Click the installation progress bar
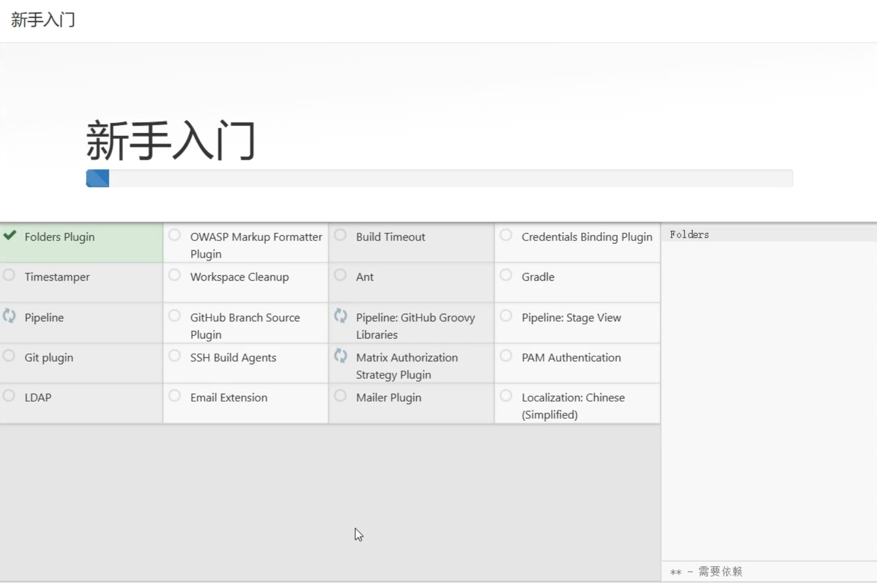This screenshot has height=588, width=877. pos(439,178)
